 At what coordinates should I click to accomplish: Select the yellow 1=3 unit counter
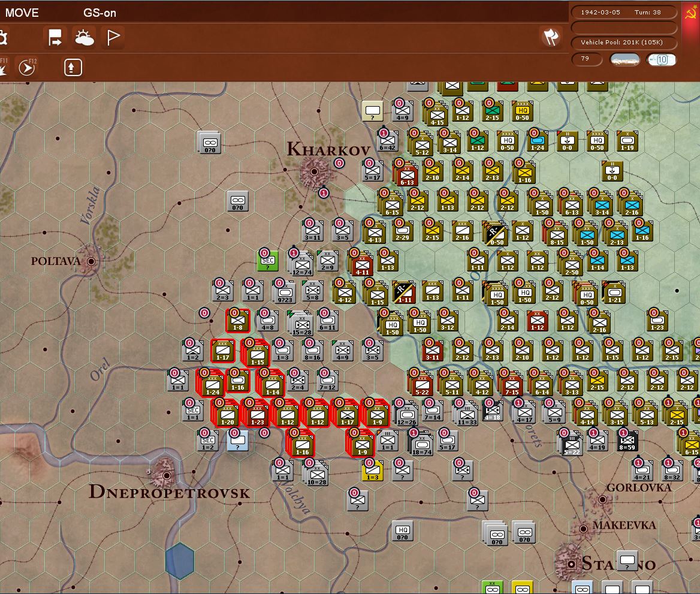point(372,471)
